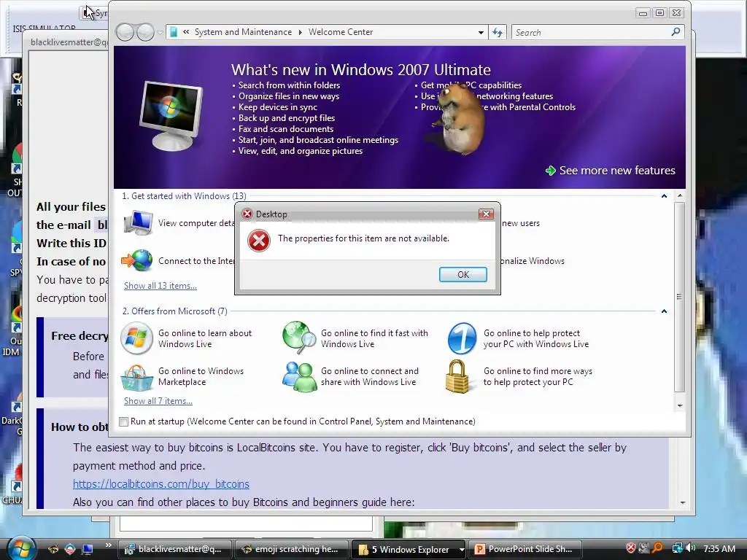Open Go online to find more ways
The image size is (747, 560).
(x=538, y=376)
